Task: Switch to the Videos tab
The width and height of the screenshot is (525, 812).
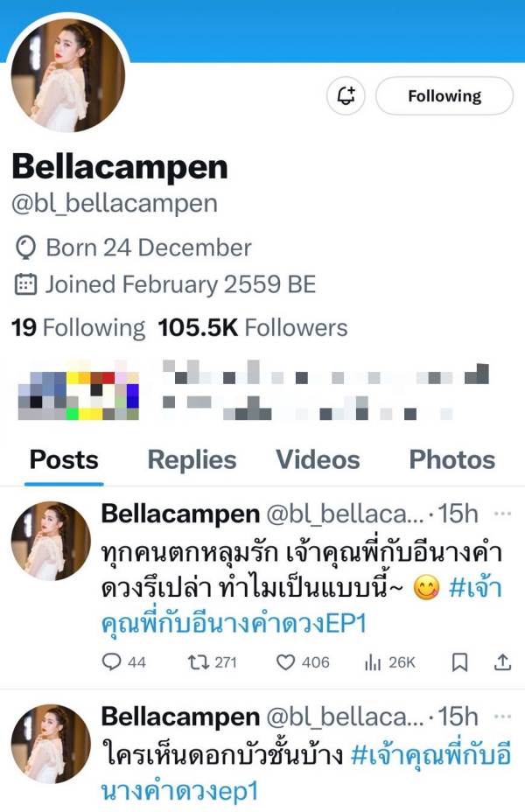Action: click(x=318, y=459)
